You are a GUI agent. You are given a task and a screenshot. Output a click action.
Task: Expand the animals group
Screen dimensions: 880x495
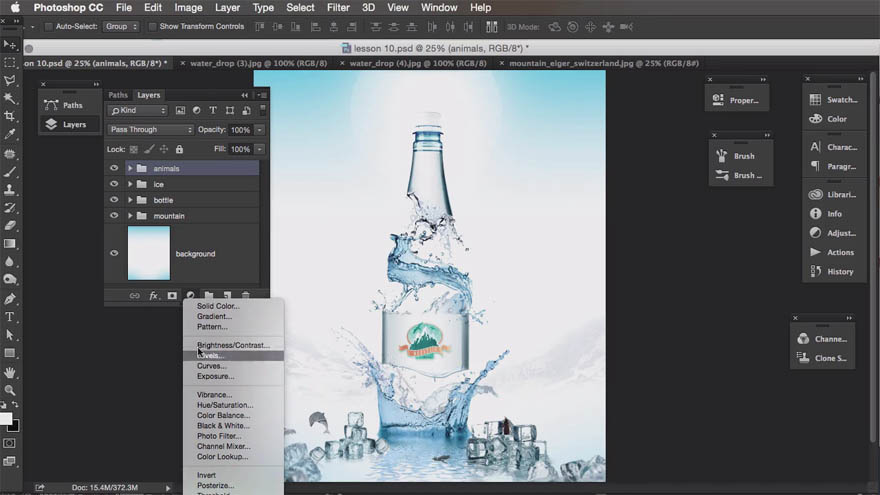(x=130, y=168)
